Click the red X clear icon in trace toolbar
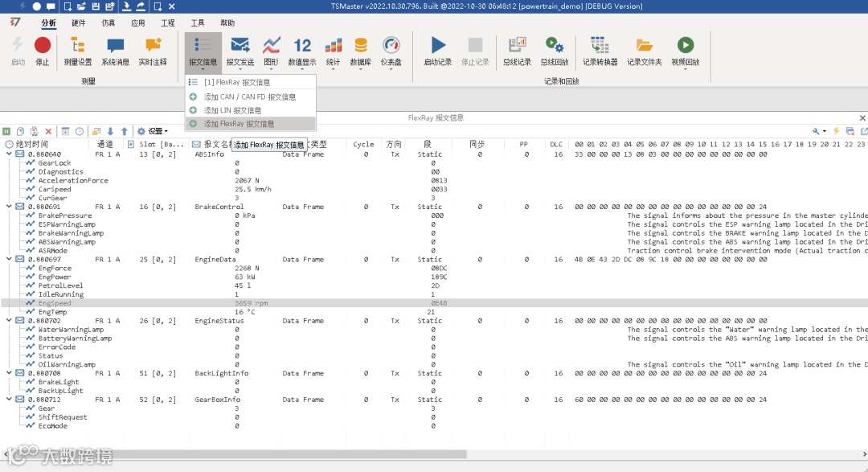Viewport: 868px width, 472px height. [x=48, y=131]
